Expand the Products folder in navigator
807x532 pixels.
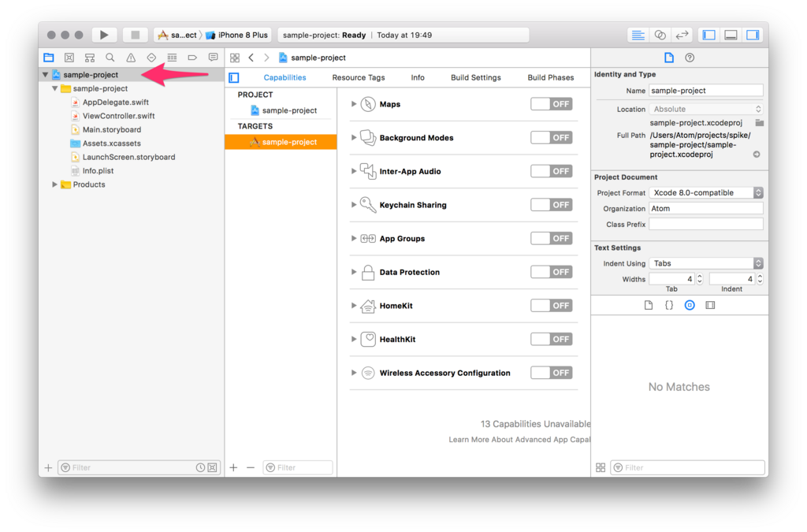point(54,184)
